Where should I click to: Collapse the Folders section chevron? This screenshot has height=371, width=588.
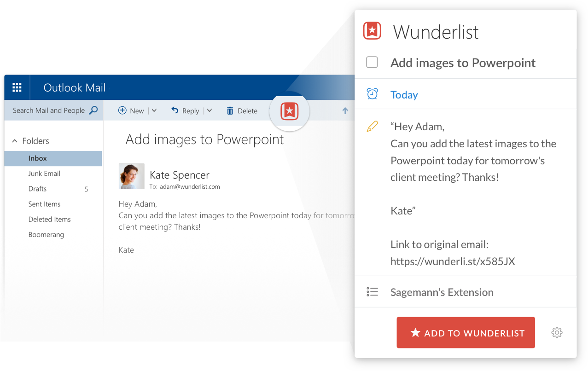15,141
